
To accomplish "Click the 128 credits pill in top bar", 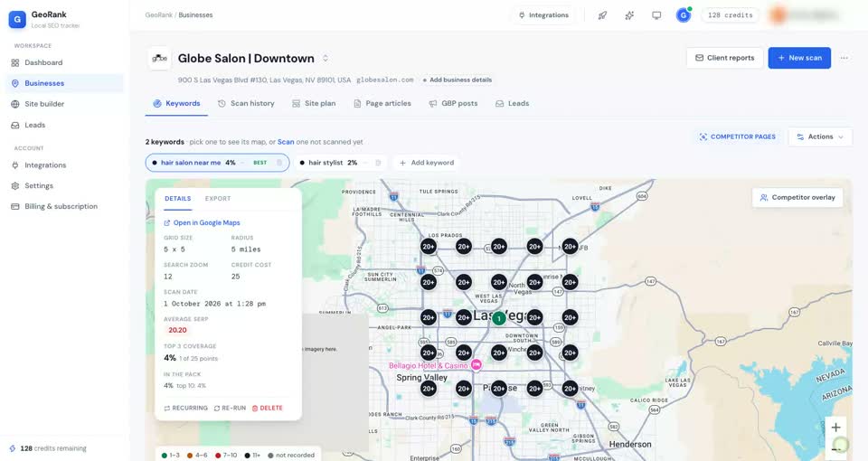I will (731, 15).
